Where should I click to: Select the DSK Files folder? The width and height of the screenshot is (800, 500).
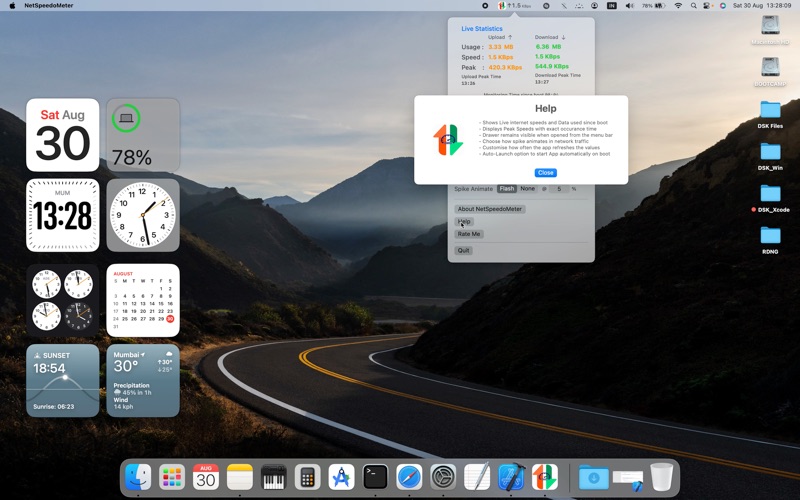coord(770,109)
